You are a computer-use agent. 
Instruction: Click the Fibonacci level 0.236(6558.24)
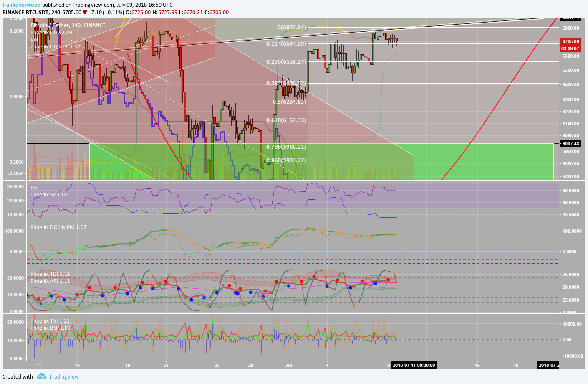pos(286,61)
